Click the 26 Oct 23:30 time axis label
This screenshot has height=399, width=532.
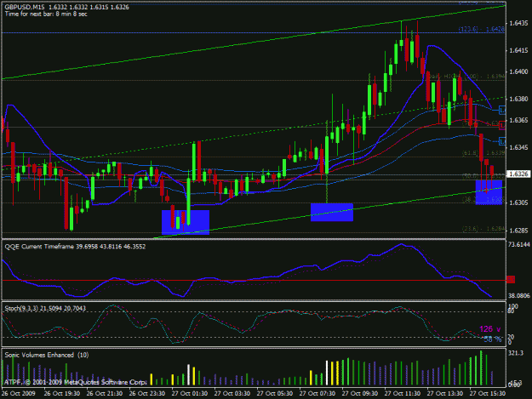(x=147, y=394)
